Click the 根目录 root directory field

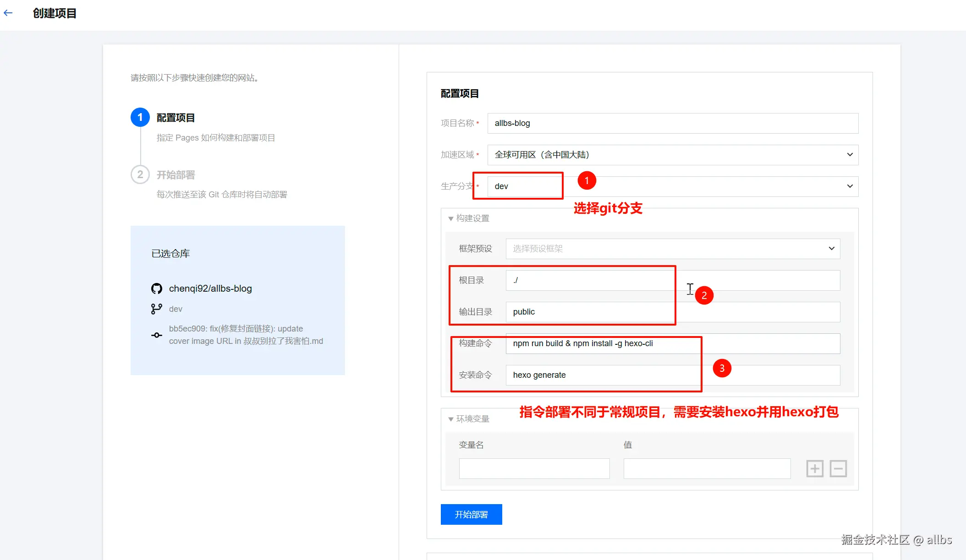click(x=591, y=280)
